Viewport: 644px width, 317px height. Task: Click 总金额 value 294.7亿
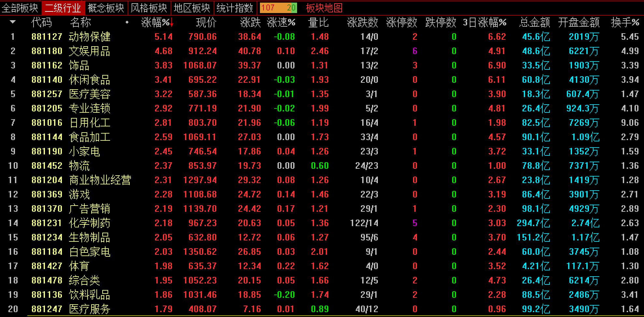533,223
